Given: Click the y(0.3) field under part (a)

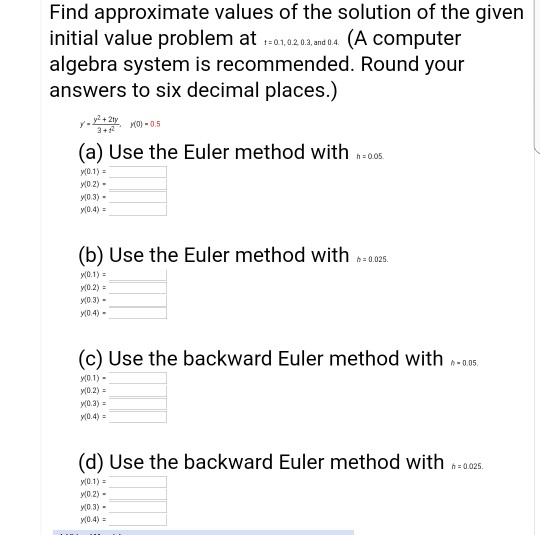Looking at the screenshot, I should pos(138,197).
